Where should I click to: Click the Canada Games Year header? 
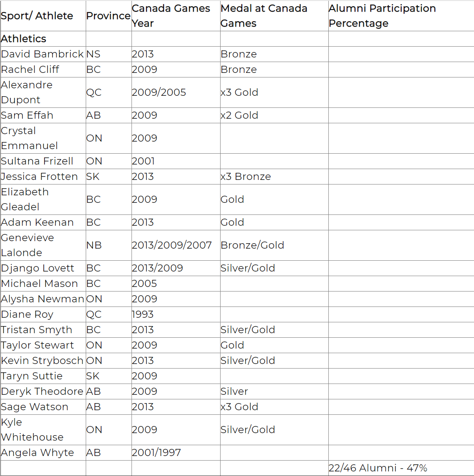171,16
